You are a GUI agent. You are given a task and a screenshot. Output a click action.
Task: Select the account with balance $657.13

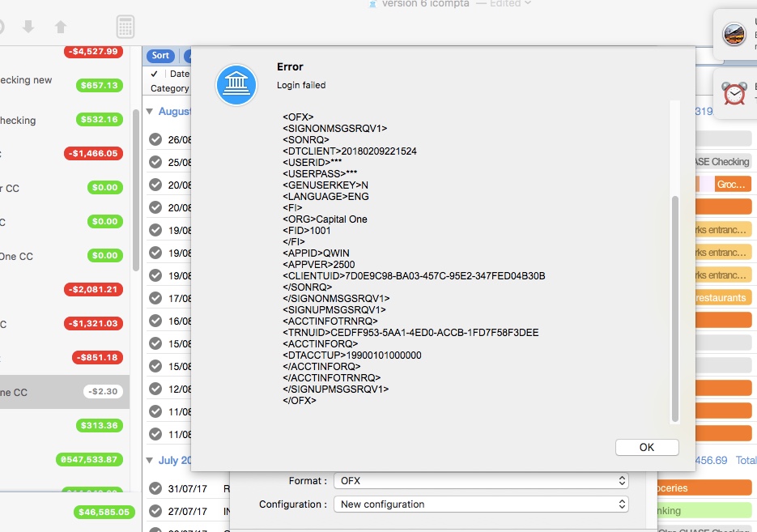tap(65, 85)
